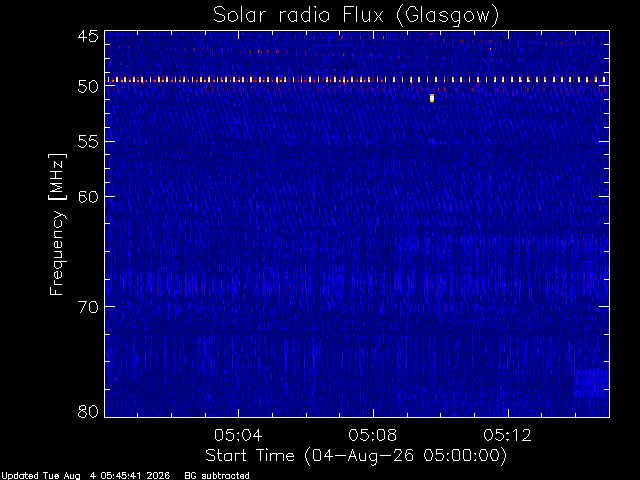Click the 'Frequency [MHz]' vertical axis title

tap(57, 224)
